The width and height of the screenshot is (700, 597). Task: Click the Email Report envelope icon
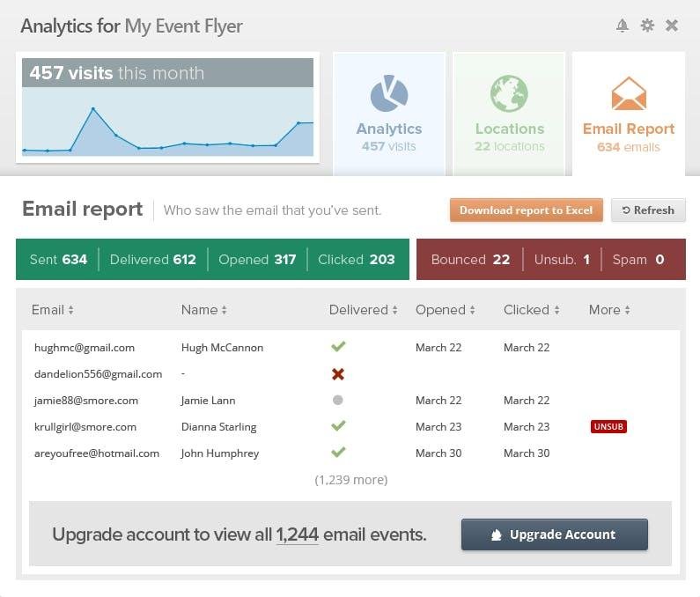629,93
